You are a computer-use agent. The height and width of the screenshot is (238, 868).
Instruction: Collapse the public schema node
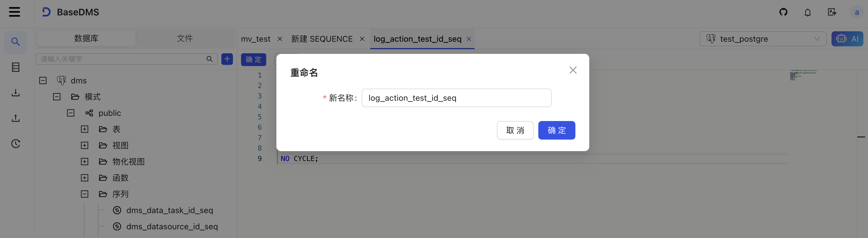pos(70,113)
